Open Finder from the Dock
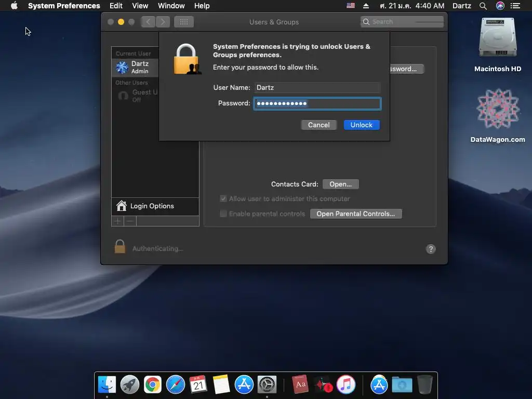 (x=107, y=384)
